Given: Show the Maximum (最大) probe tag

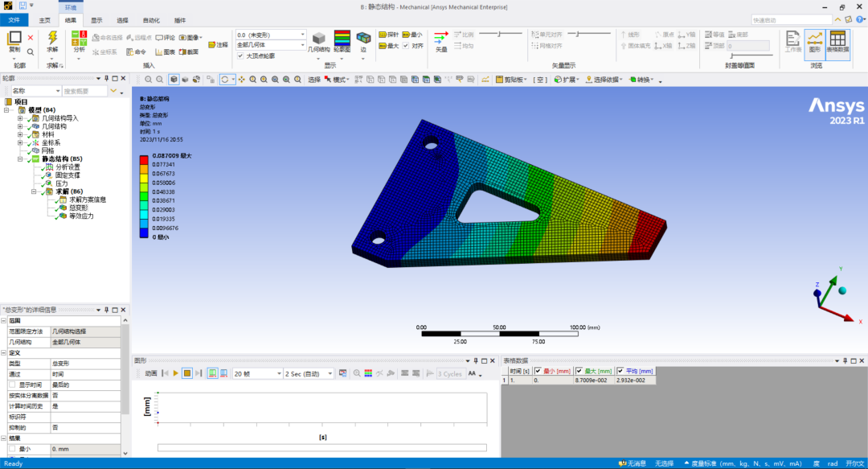Looking at the screenshot, I should 389,46.
